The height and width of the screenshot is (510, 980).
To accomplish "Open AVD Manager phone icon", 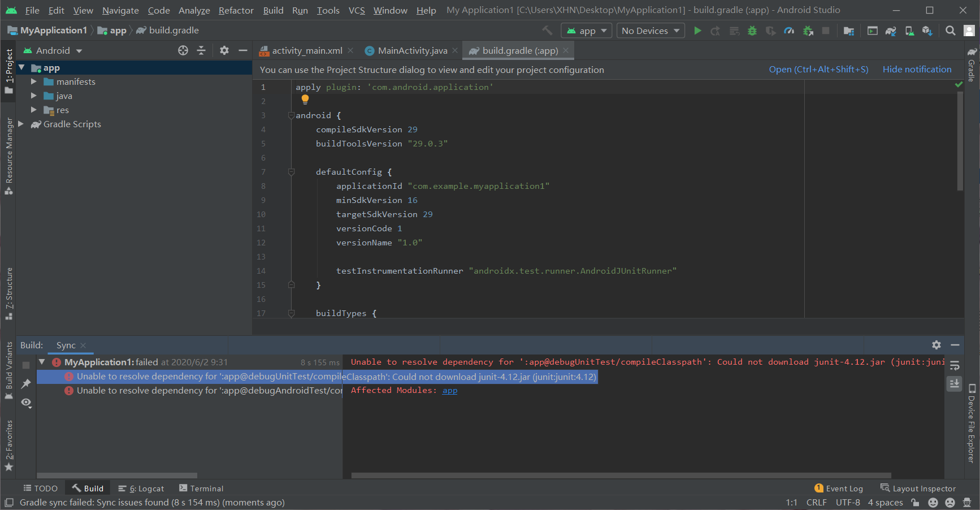I will (x=909, y=31).
